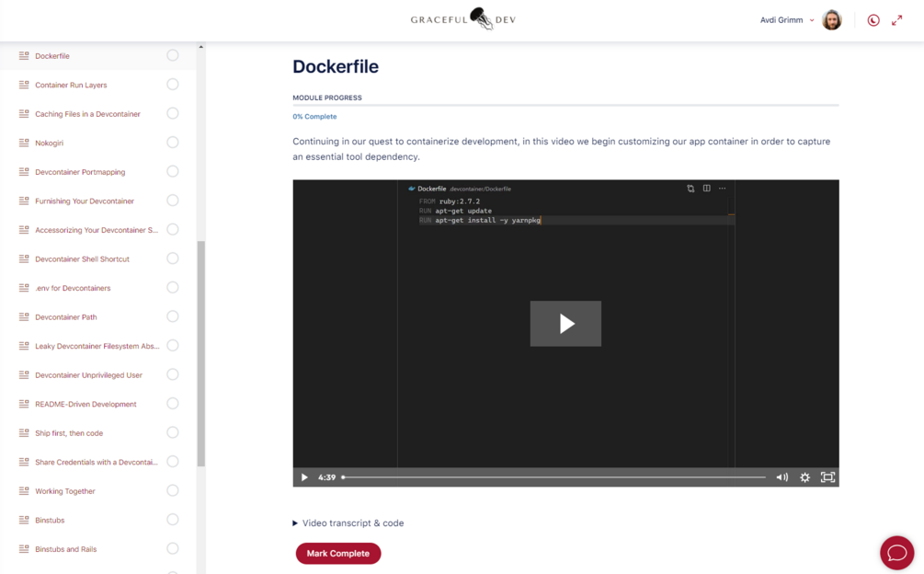Click lesson icon beside Caching Files in a Devcontainer
The image size is (924, 574).
[x=24, y=114]
